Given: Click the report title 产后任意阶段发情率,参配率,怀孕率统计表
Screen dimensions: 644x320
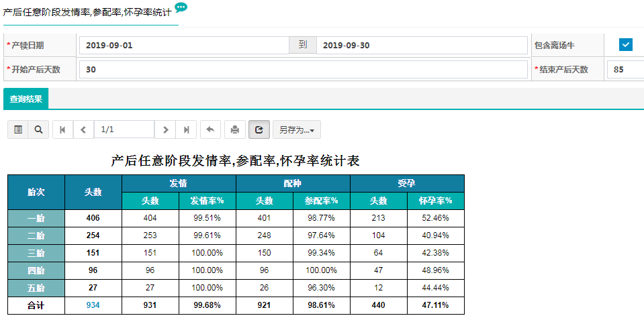Looking at the screenshot, I should tap(235, 161).
